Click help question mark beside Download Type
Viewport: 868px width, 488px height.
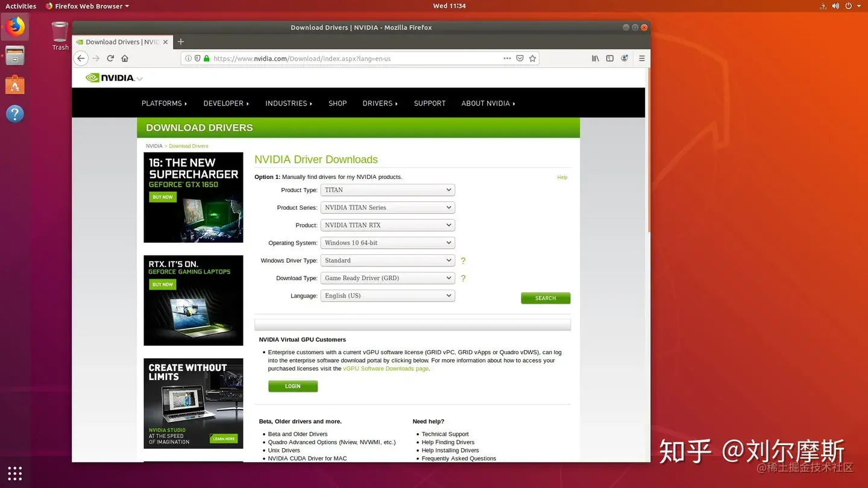pyautogui.click(x=463, y=278)
